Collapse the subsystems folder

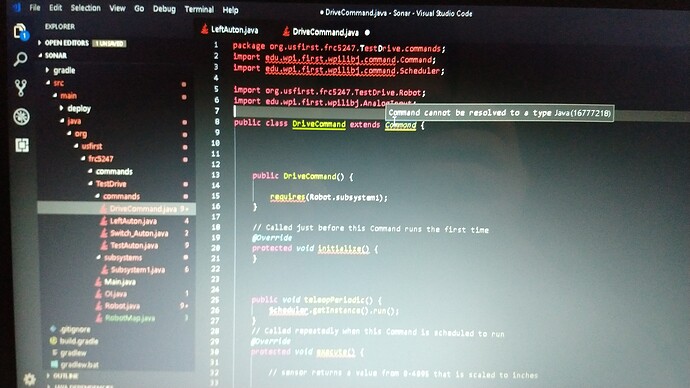click(x=98, y=257)
